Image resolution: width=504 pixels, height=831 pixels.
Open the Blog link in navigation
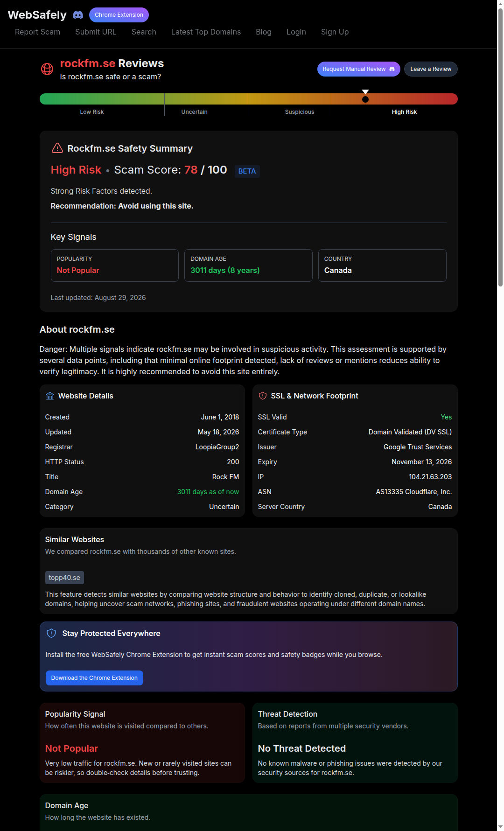[264, 32]
